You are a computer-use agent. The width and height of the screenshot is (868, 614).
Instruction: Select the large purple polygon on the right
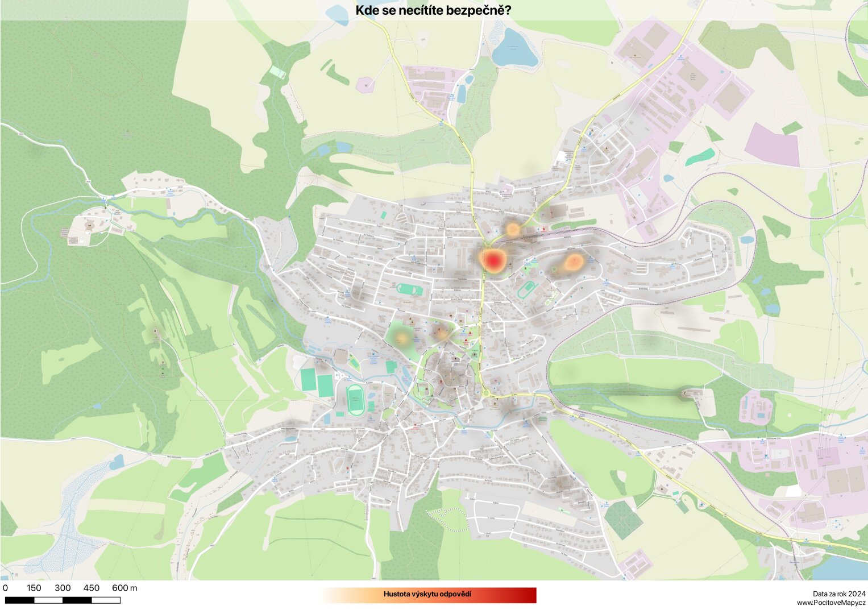tap(773, 144)
